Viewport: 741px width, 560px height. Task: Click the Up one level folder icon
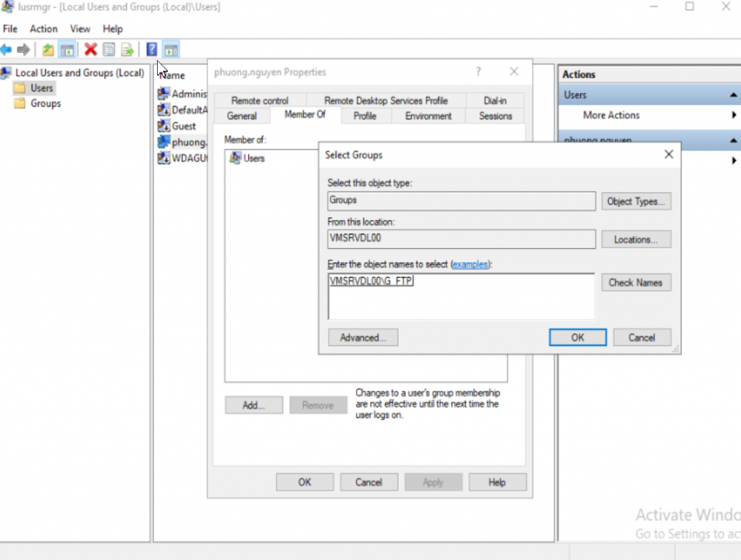coord(48,49)
